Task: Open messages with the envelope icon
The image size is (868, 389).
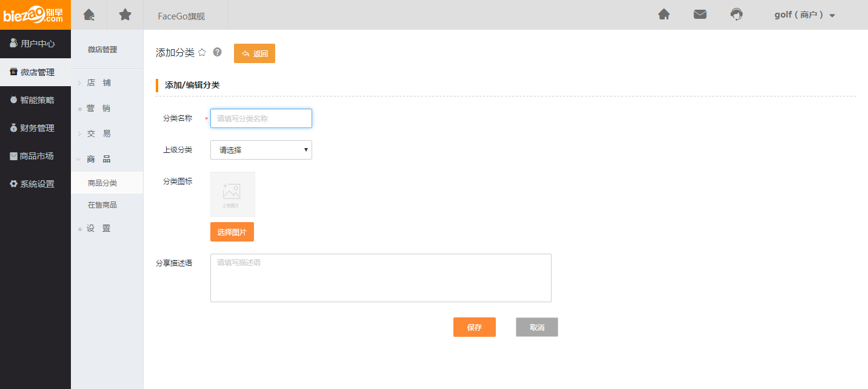Action: click(700, 15)
